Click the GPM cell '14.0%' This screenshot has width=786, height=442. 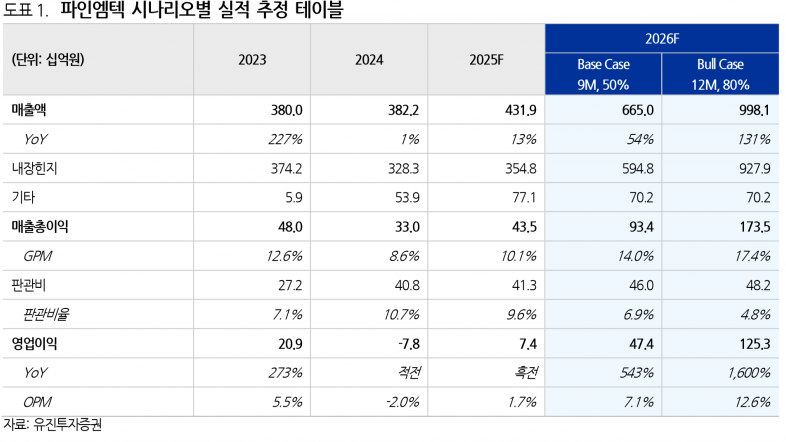click(636, 256)
